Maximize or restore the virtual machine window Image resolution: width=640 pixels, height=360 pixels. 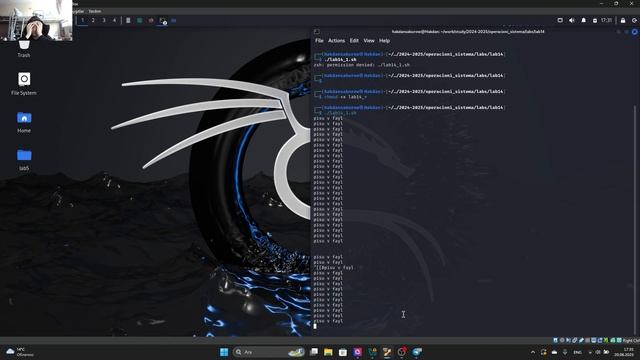pos(616,3)
